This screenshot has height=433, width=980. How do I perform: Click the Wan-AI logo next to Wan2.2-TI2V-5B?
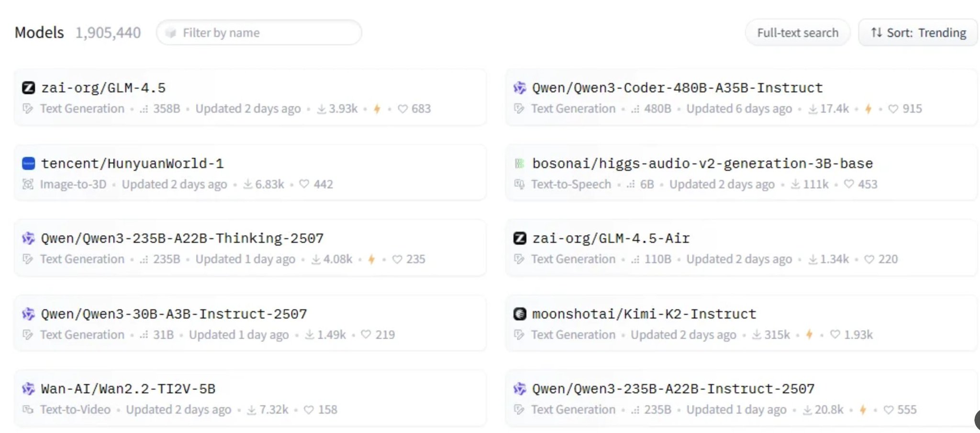(28, 388)
